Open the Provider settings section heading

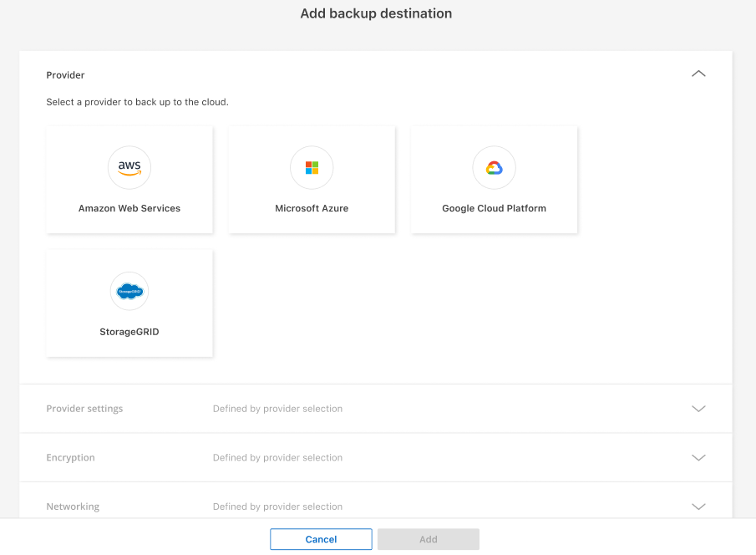pos(84,409)
